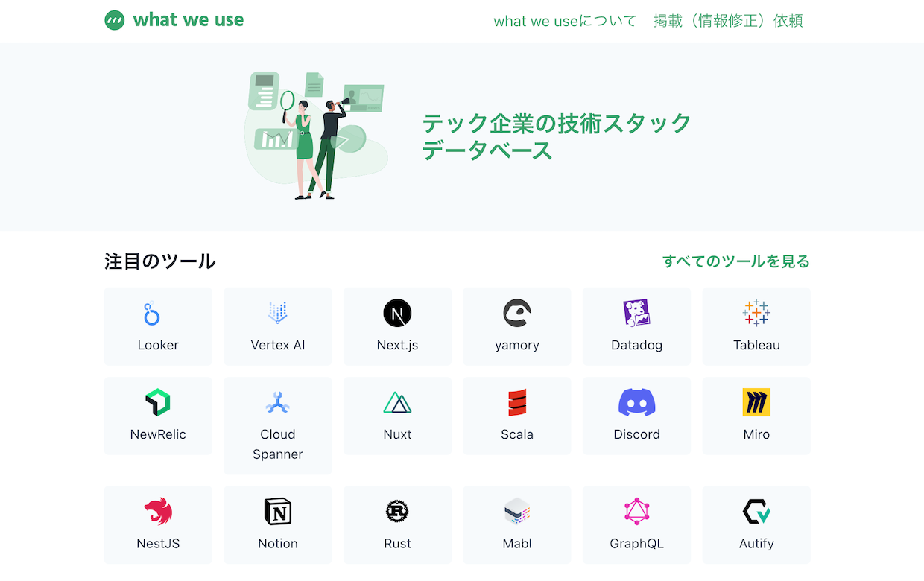Click すべてのツールを見る link
924x581 pixels.
pyautogui.click(x=736, y=261)
